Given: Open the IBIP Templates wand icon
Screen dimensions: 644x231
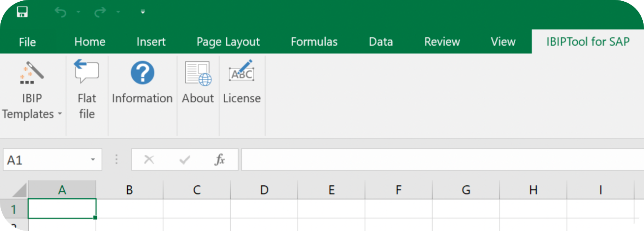Looking at the screenshot, I should [x=32, y=73].
